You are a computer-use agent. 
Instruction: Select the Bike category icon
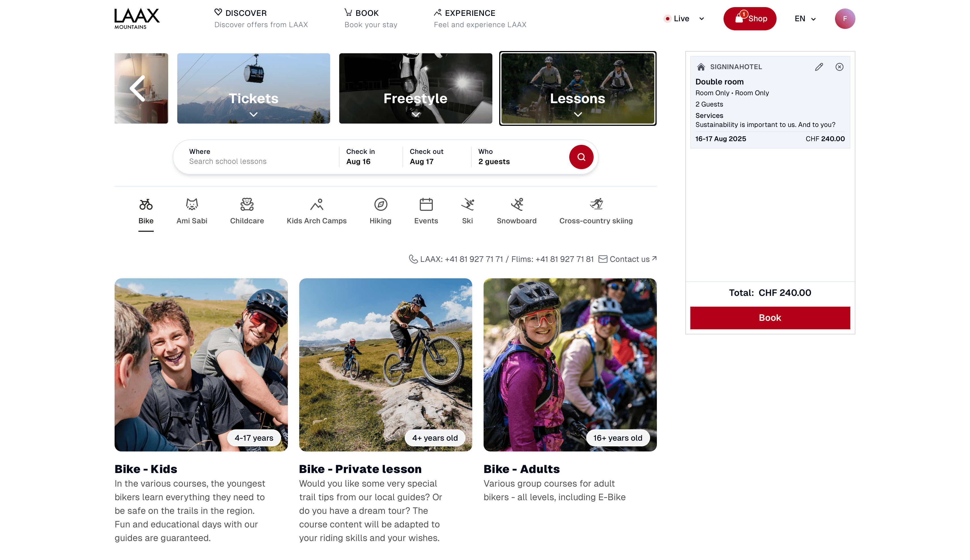click(146, 205)
